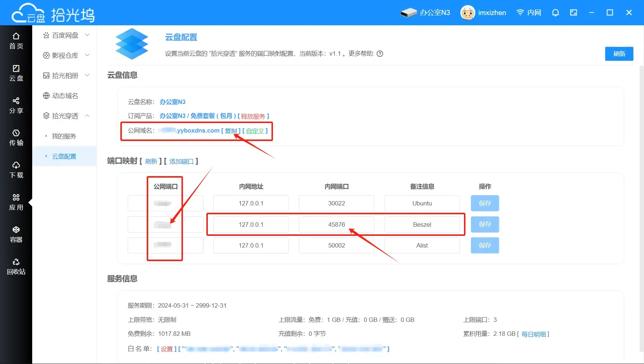
Task: Open the 分享 share sidebar icon
Action: 16,105
